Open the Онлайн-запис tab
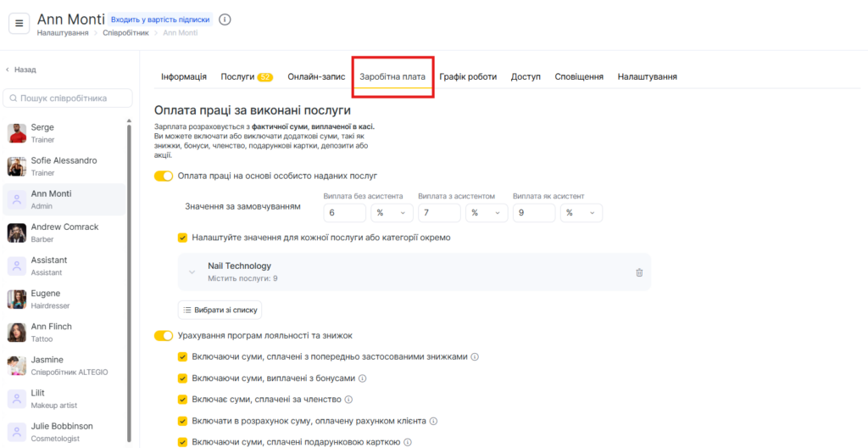 pos(316,76)
